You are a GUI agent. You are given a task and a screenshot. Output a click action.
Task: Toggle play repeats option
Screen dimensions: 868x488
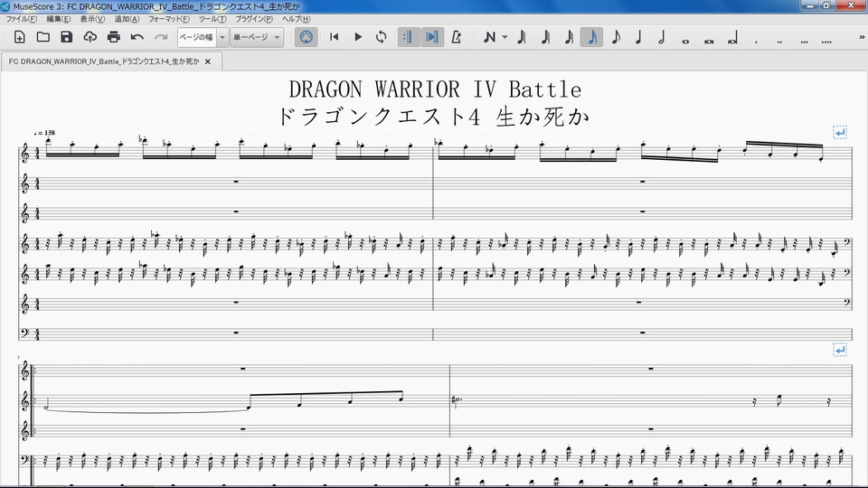(x=408, y=37)
